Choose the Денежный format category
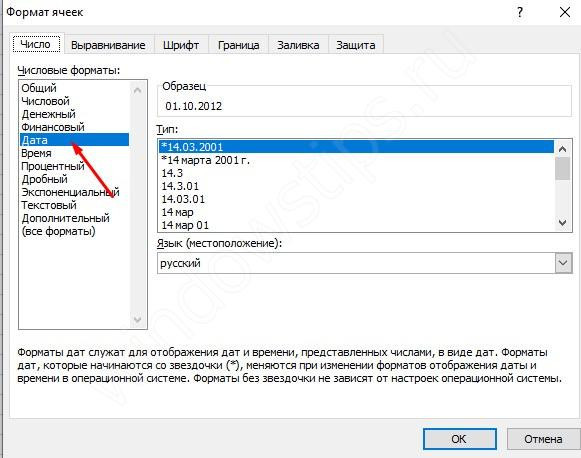Image resolution: width=581 pixels, height=458 pixels. [49, 114]
